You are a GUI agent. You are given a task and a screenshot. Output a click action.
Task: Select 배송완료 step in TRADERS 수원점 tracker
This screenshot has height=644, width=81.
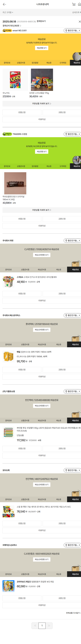point(75,166)
